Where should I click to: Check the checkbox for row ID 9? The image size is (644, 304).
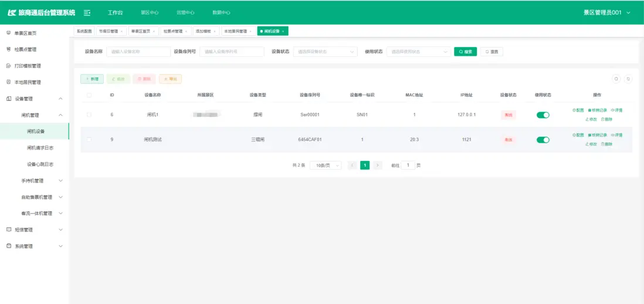coord(89,140)
